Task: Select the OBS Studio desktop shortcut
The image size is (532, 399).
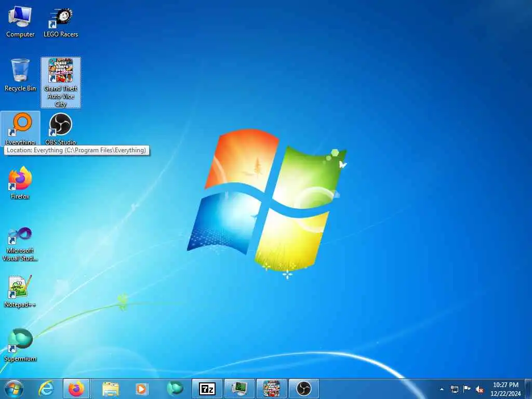Action: (x=61, y=129)
